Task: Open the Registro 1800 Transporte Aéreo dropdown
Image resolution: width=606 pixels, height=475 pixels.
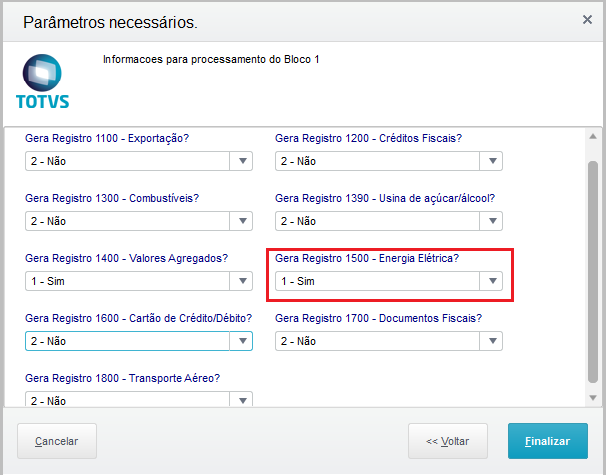Action: click(242, 400)
